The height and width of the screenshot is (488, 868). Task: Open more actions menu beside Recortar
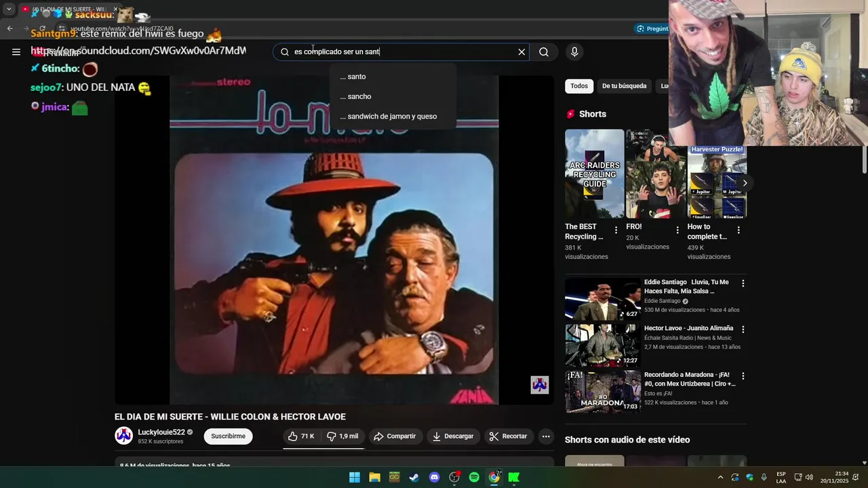(x=546, y=436)
